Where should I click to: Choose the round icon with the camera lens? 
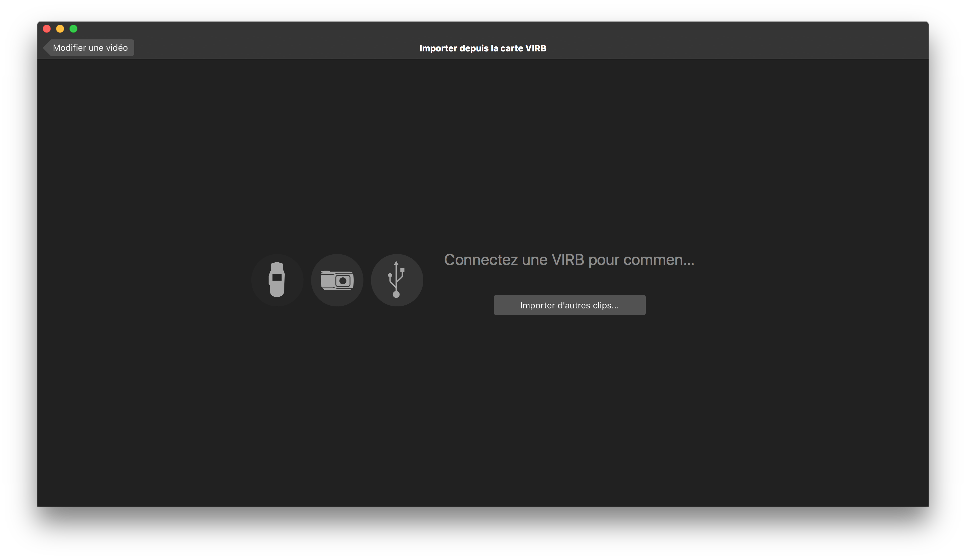(x=337, y=280)
